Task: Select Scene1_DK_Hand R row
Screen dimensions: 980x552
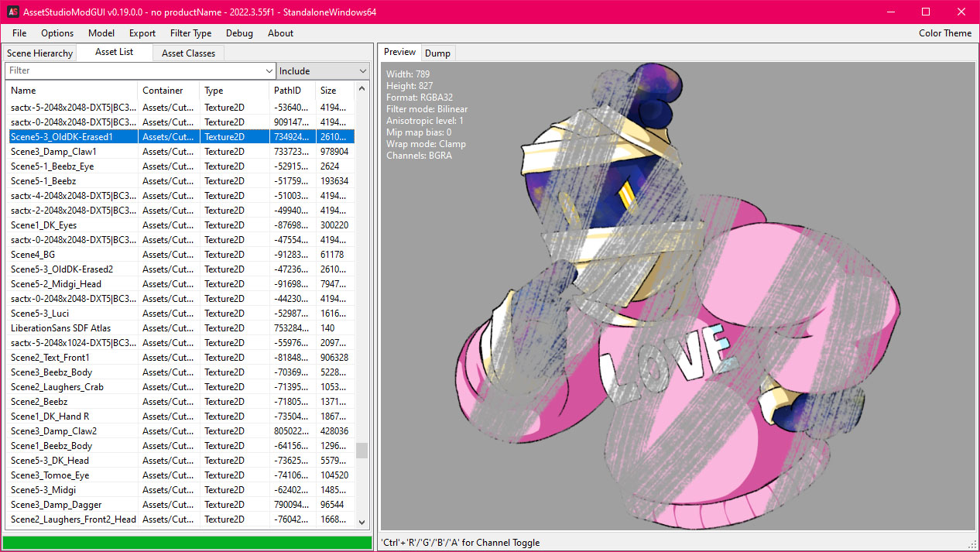Action: (181, 417)
